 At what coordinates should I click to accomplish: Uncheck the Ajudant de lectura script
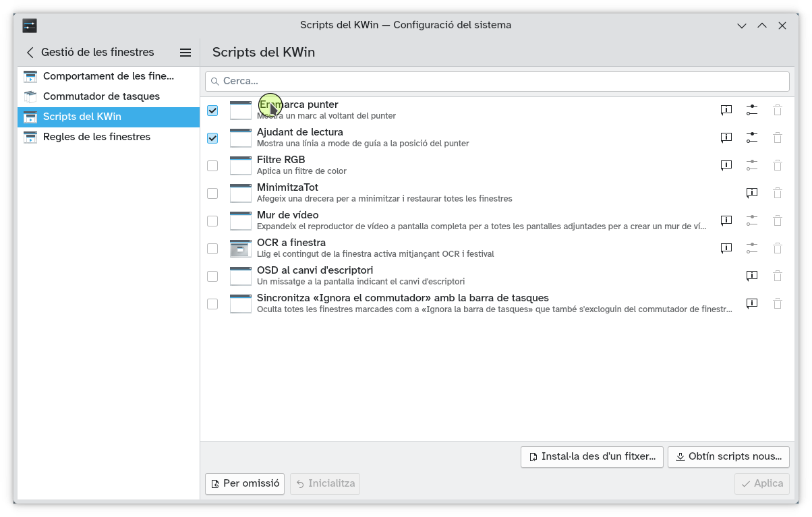pos(212,138)
